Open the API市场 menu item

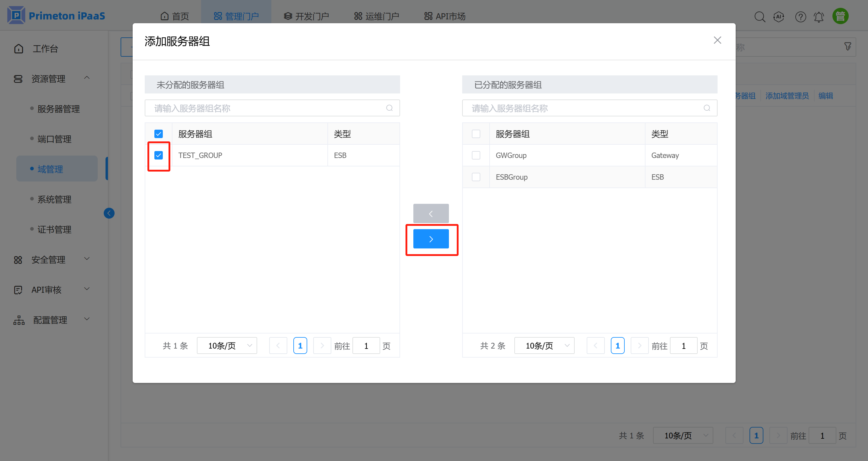(x=444, y=15)
